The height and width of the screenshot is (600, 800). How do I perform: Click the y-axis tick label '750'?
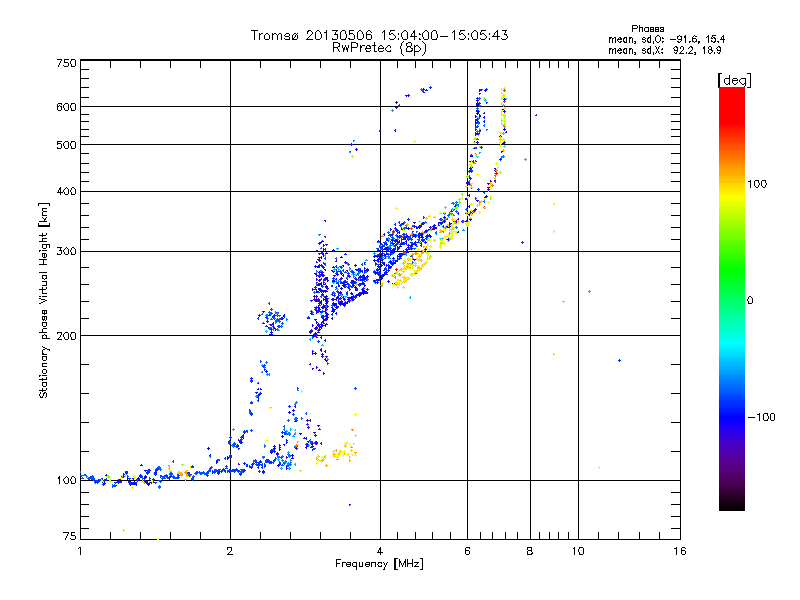click(66, 63)
